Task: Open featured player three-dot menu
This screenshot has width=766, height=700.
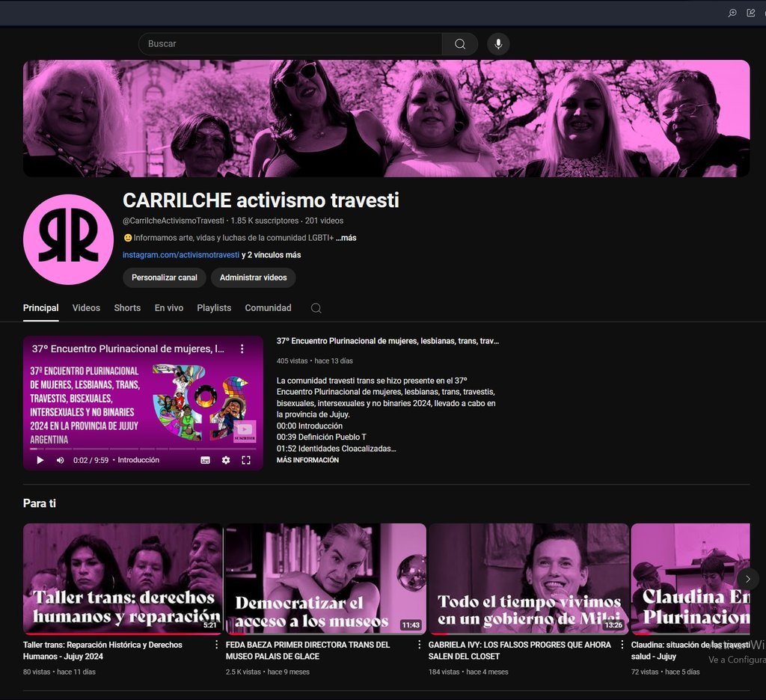Action: pos(242,349)
